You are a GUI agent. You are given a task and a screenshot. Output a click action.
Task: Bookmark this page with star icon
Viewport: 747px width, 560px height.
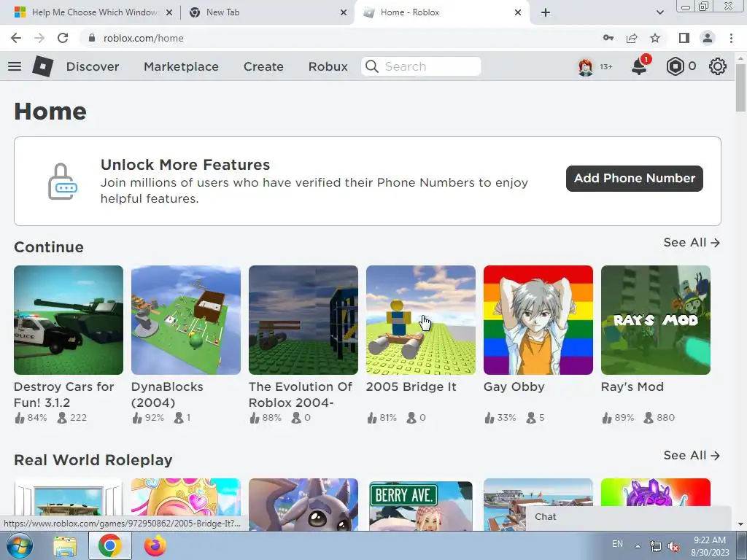coord(655,38)
